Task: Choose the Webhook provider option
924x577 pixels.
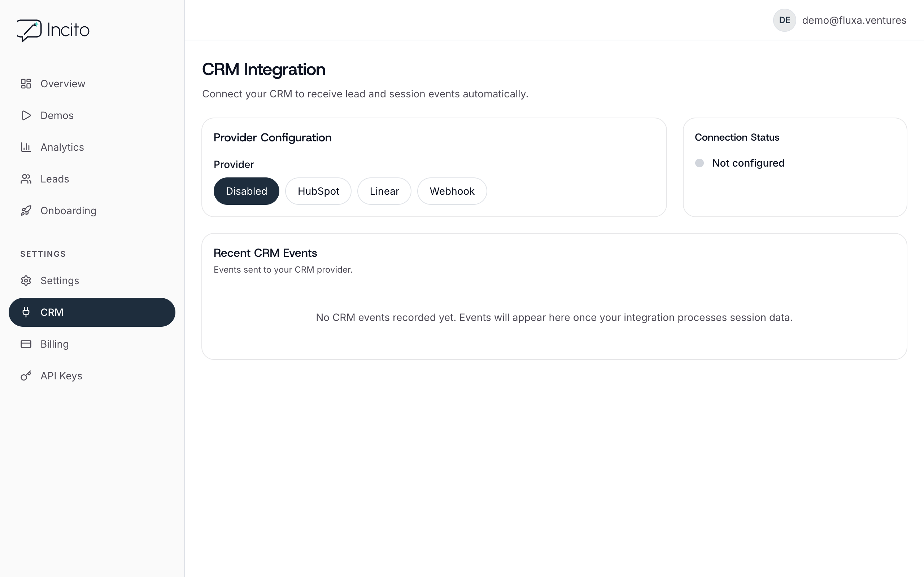Action: pos(452,191)
